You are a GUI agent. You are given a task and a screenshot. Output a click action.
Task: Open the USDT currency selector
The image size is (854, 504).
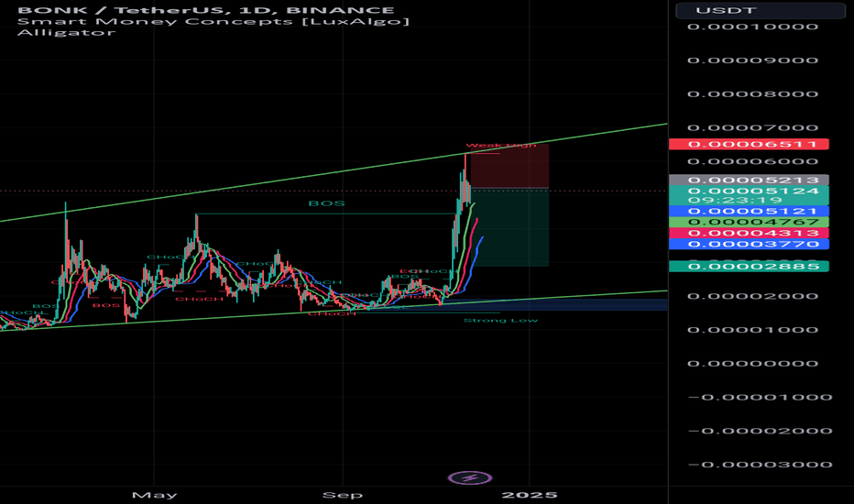pos(761,10)
